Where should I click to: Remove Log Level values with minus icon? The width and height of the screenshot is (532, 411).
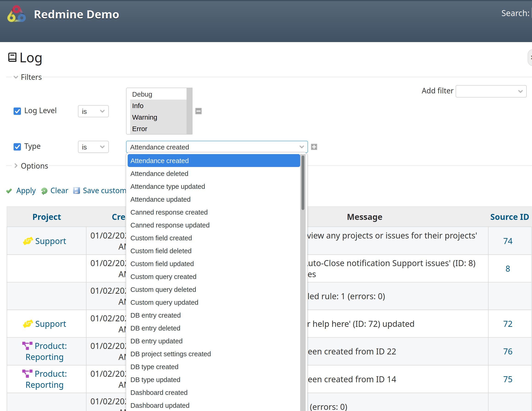click(198, 111)
